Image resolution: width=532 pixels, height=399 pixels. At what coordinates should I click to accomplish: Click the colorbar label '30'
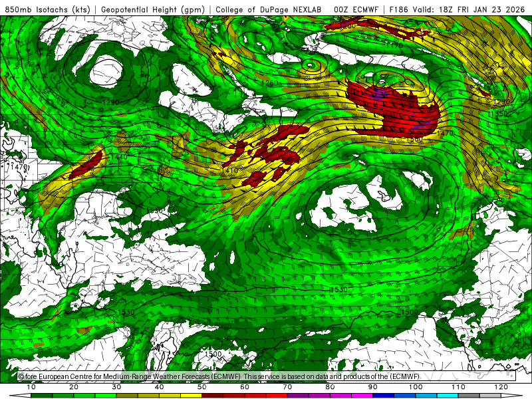click(x=116, y=387)
